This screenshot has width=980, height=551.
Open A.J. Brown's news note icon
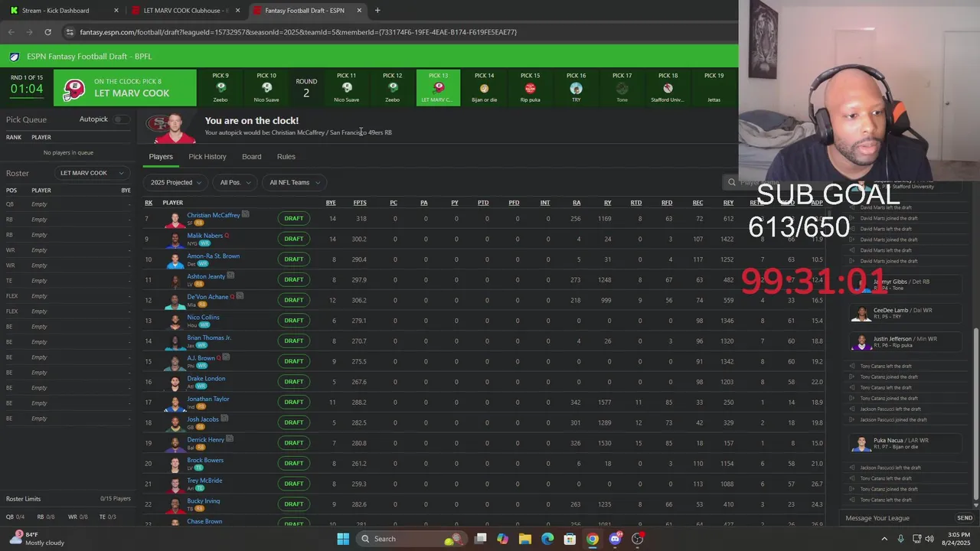226,357
